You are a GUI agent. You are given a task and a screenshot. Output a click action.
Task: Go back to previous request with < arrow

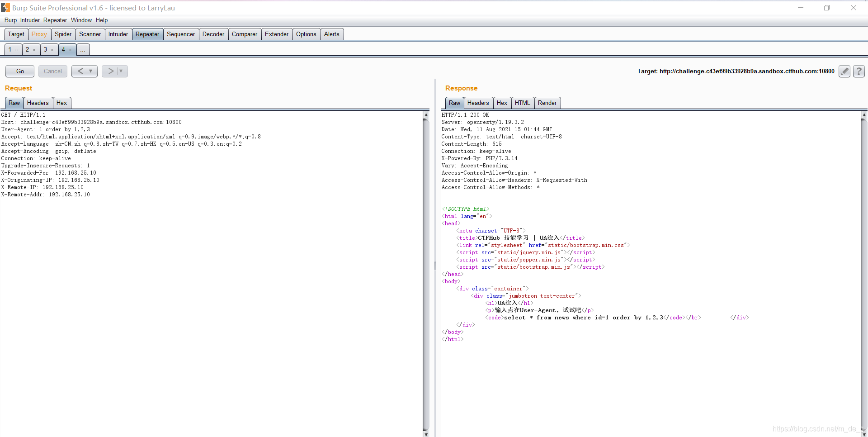point(80,71)
